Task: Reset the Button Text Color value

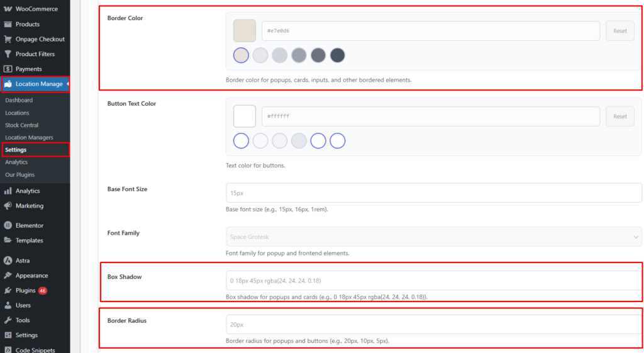Action: (619, 116)
